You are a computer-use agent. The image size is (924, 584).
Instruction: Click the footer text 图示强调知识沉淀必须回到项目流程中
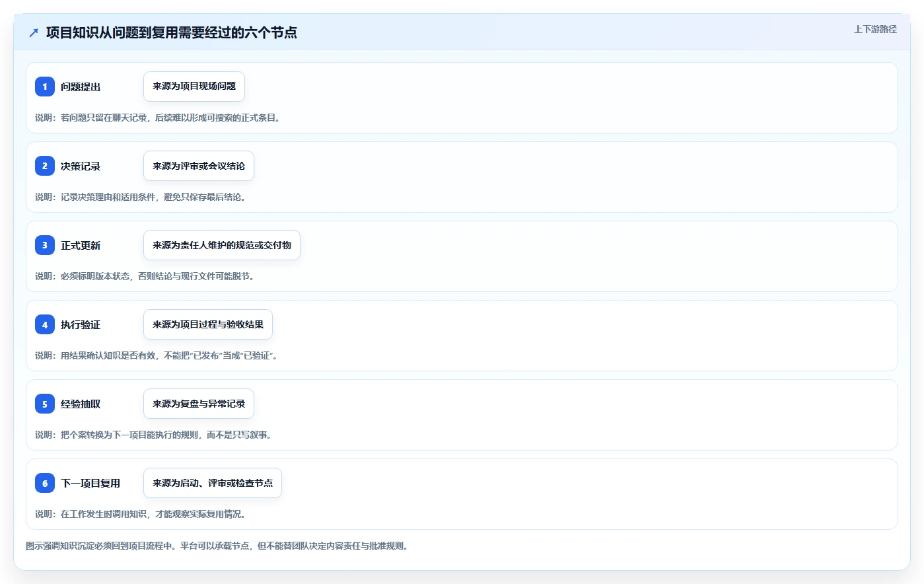click(217, 546)
